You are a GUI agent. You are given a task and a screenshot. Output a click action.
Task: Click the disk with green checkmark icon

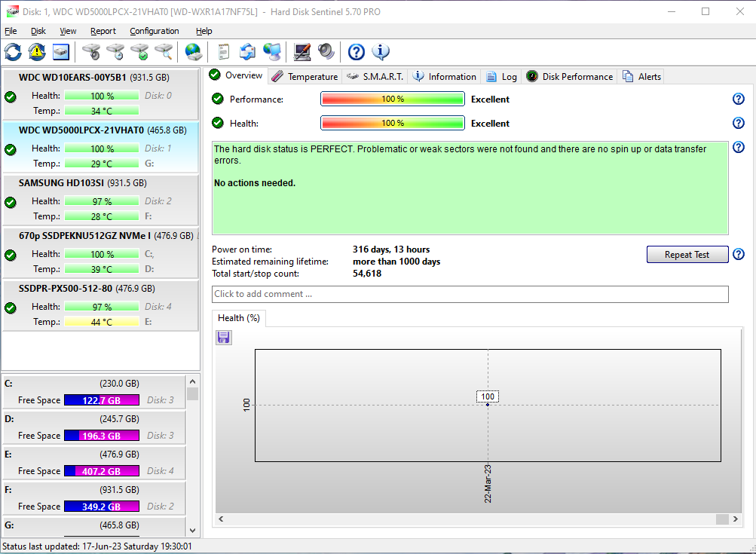pyautogui.click(x=140, y=51)
